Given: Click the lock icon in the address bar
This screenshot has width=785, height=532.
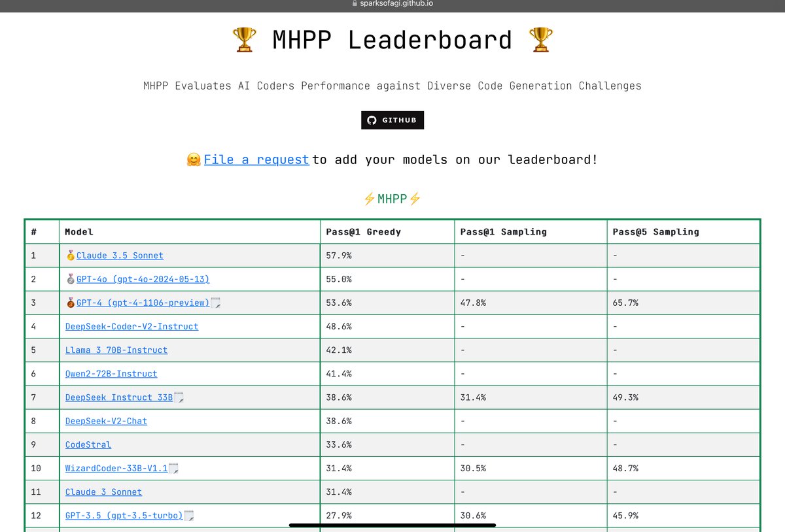Looking at the screenshot, I should 355,4.
